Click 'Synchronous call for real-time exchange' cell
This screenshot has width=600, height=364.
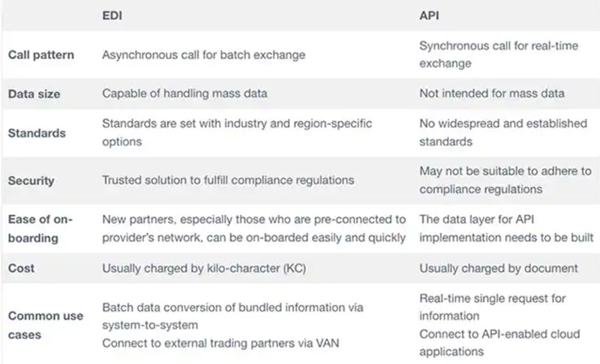pyautogui.click(x=499, y=54)
